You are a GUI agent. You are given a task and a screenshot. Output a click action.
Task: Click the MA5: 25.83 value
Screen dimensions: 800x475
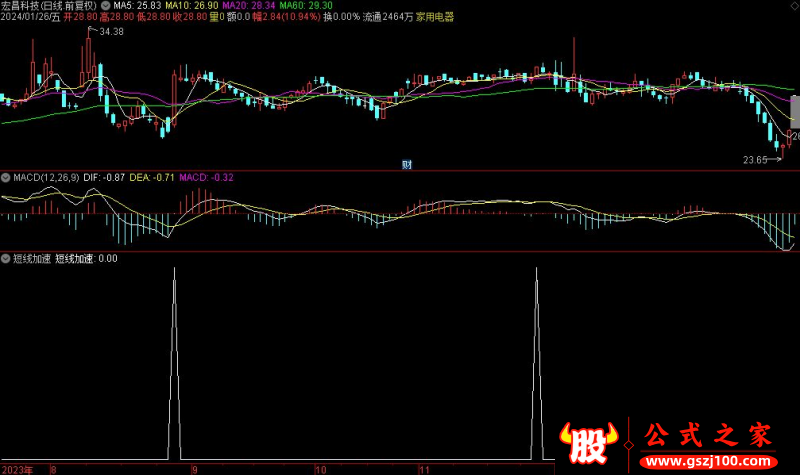point(137,6)
